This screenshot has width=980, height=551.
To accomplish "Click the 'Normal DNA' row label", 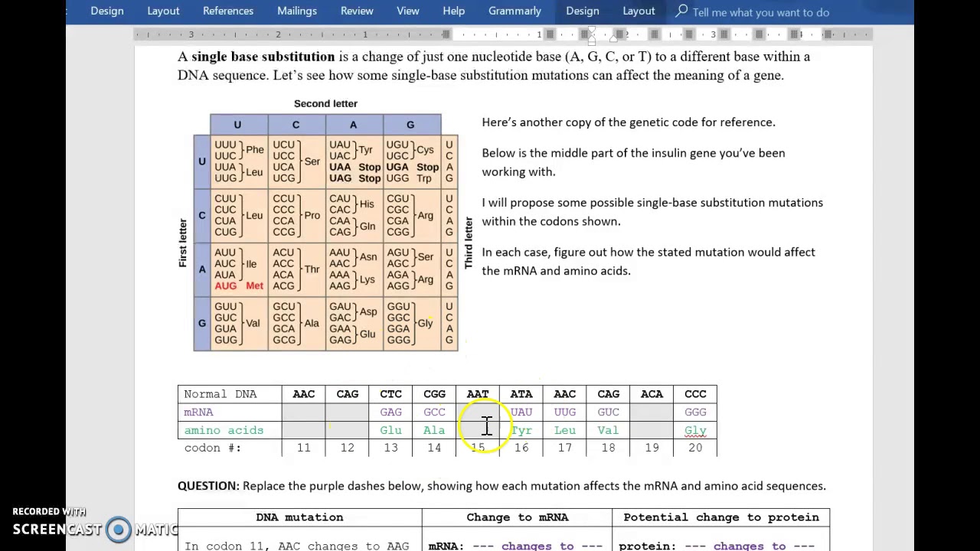I will 220,394.
